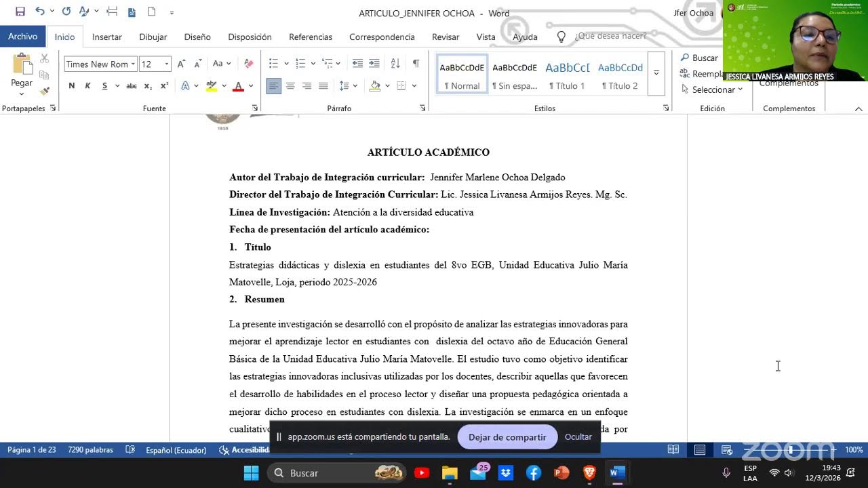Apply the Sin espaciado style

pyautogui.click(x=515, y=75)
